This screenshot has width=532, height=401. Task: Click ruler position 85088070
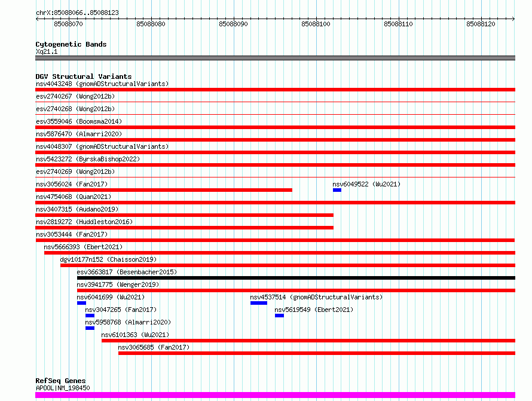68,24
